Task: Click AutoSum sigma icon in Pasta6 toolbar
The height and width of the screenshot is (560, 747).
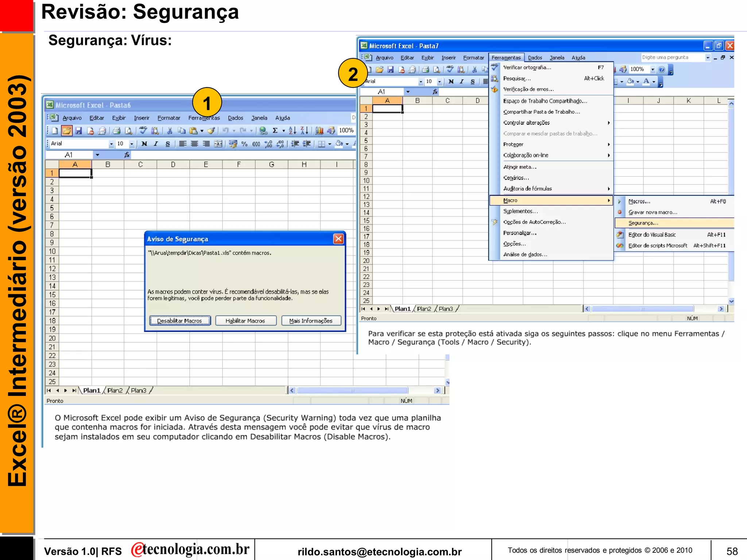Action: coord(275,131)
